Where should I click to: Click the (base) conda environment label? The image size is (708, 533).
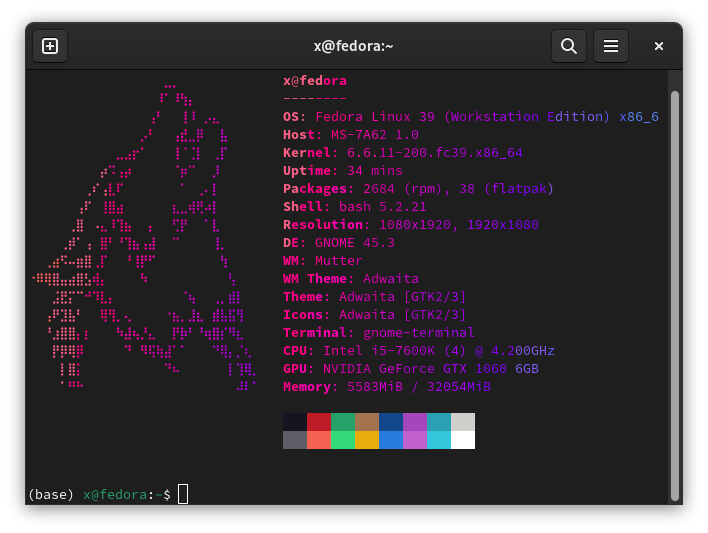point(51,495)
